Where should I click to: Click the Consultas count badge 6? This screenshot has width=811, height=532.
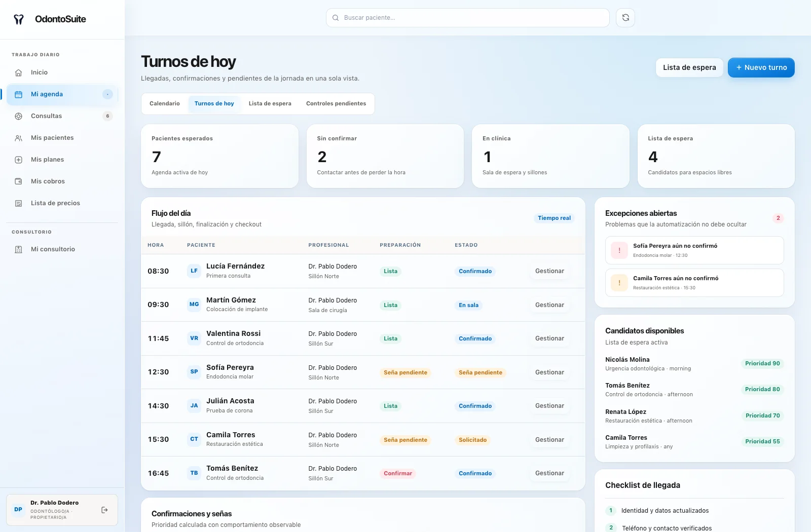tap(107, 116)
